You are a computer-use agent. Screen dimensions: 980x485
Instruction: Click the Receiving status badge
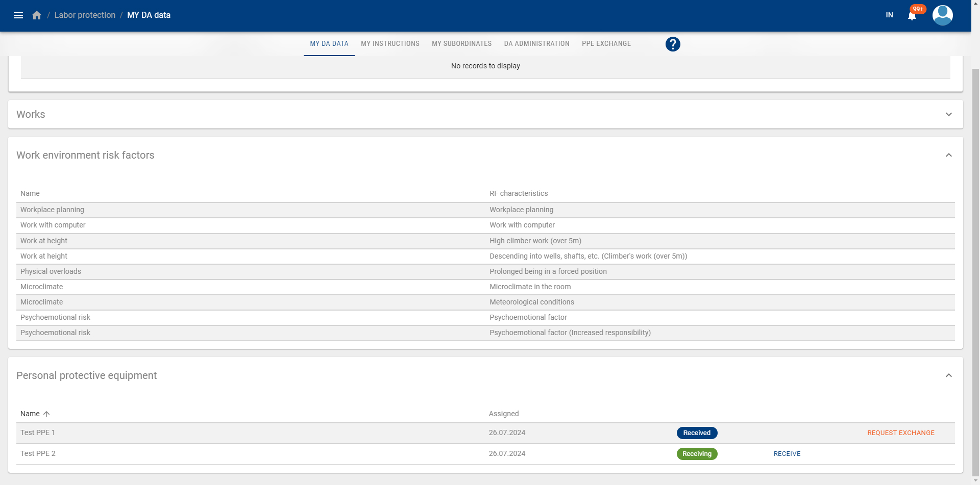(697, 454)
